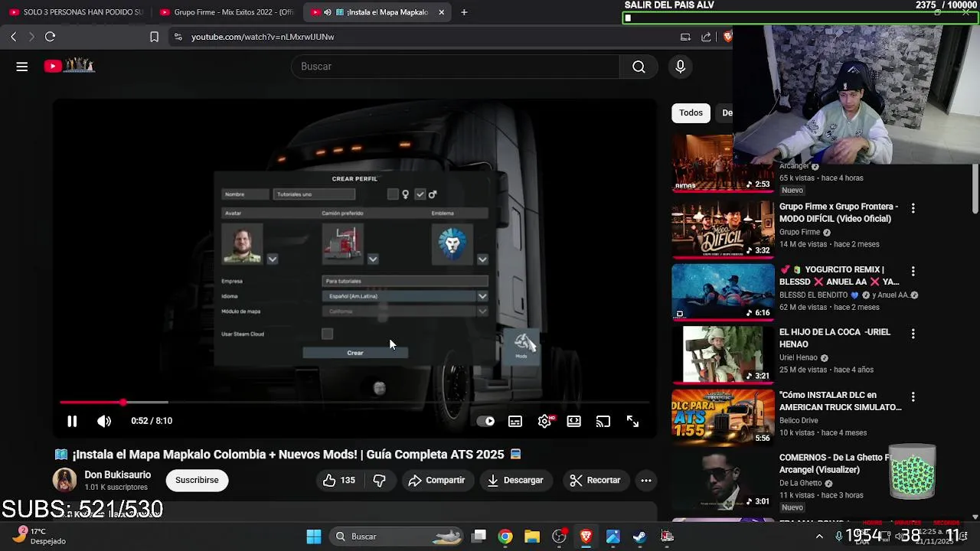The width and height of the screenshot is (980, 551).
Task: Click the taskbar Buscar search box
Action: (398, 536)
